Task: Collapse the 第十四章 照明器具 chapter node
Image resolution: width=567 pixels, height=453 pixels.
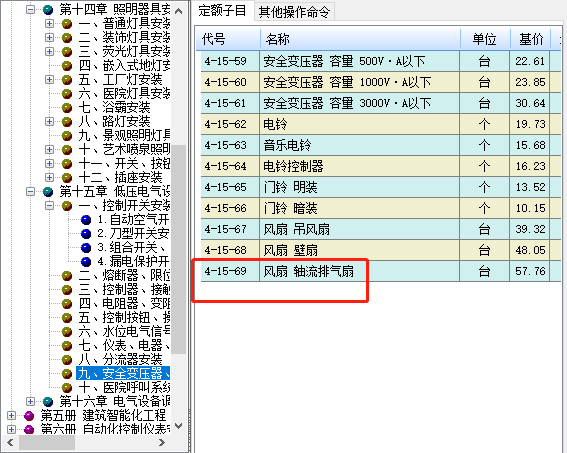Action: point(31,9)
